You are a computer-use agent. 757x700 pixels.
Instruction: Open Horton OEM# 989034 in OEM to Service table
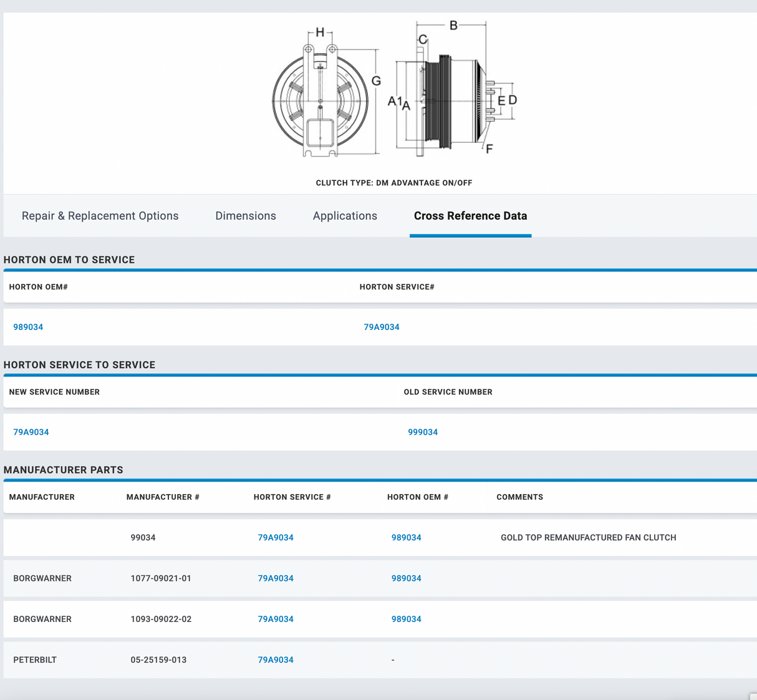tap(28, 327)
